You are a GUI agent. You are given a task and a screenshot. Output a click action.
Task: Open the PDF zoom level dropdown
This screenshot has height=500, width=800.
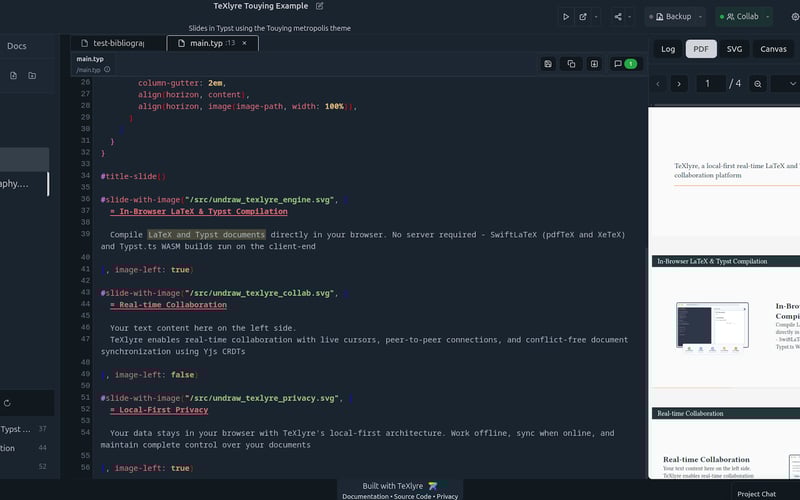coord(786,84)
